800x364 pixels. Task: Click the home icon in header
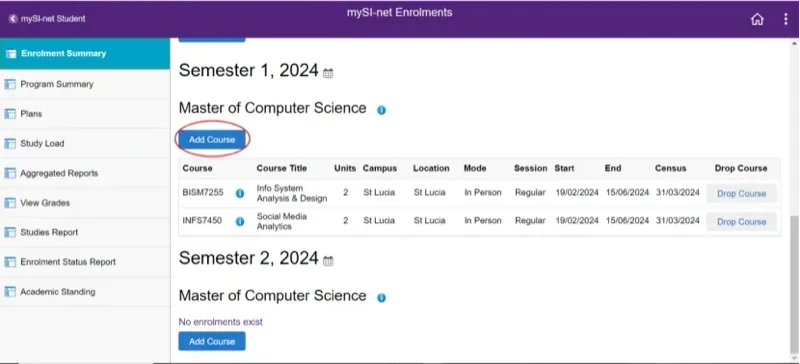pos(757,19)
